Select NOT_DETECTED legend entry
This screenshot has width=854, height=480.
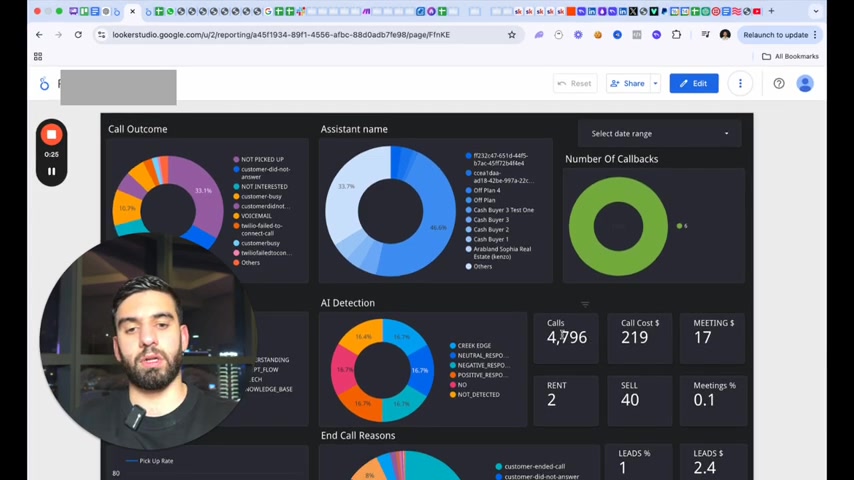(474, 394)
